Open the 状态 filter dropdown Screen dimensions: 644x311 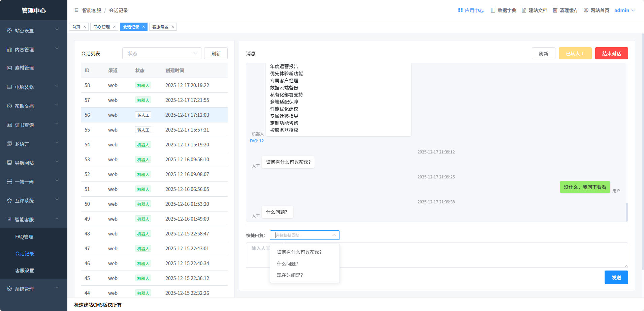coord(162,54)
